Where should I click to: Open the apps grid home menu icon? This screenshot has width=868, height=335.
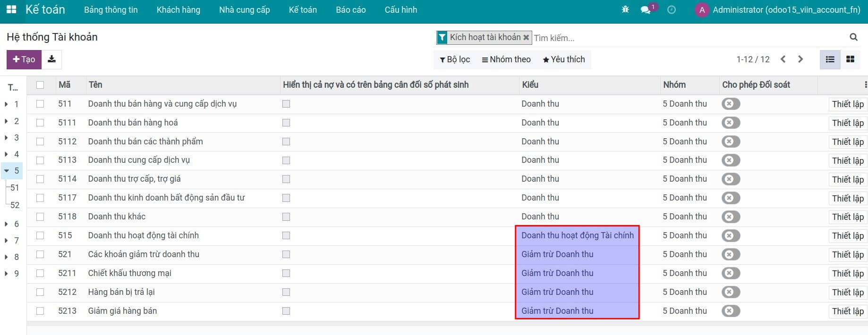pos(11,9)
